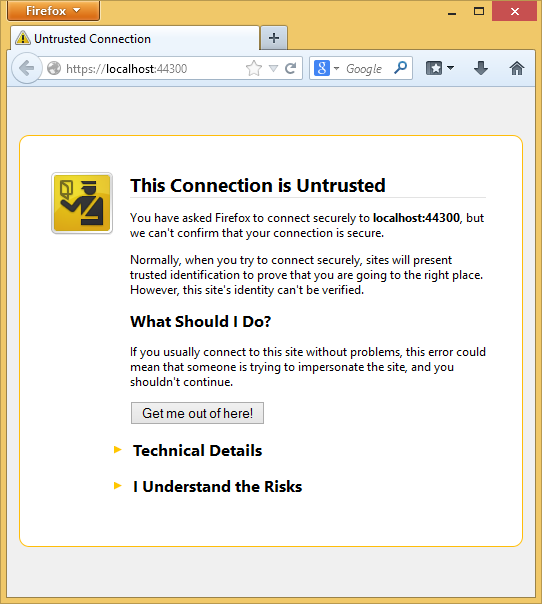Run search with the magnifier icon
The image size is (542, 604).
[x=401, y=68]
